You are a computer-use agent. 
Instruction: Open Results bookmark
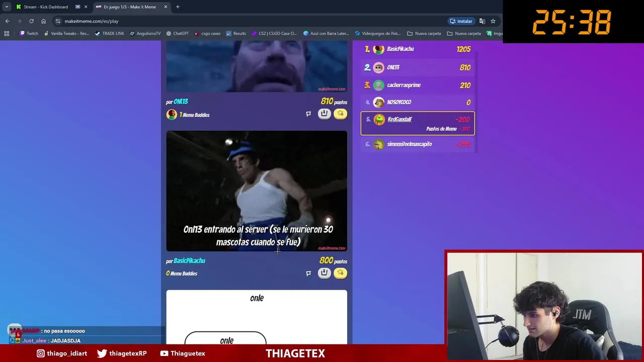236,33
